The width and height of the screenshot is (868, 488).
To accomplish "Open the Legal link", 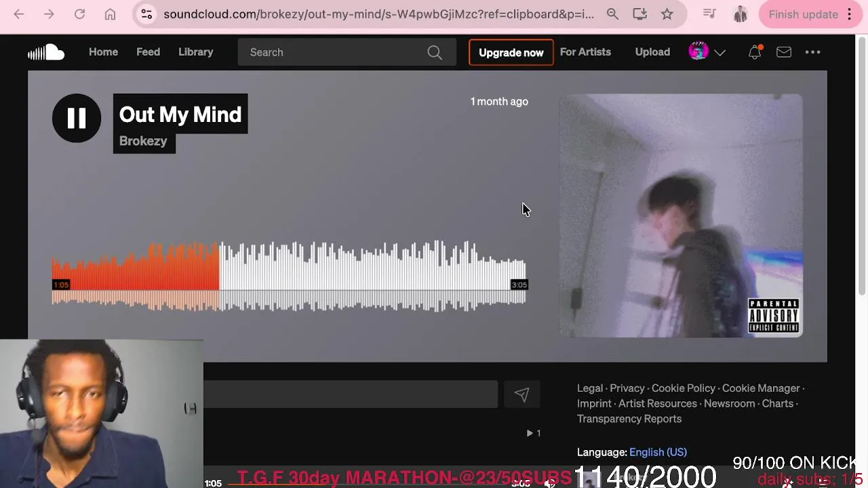I will tap(590, 388).
